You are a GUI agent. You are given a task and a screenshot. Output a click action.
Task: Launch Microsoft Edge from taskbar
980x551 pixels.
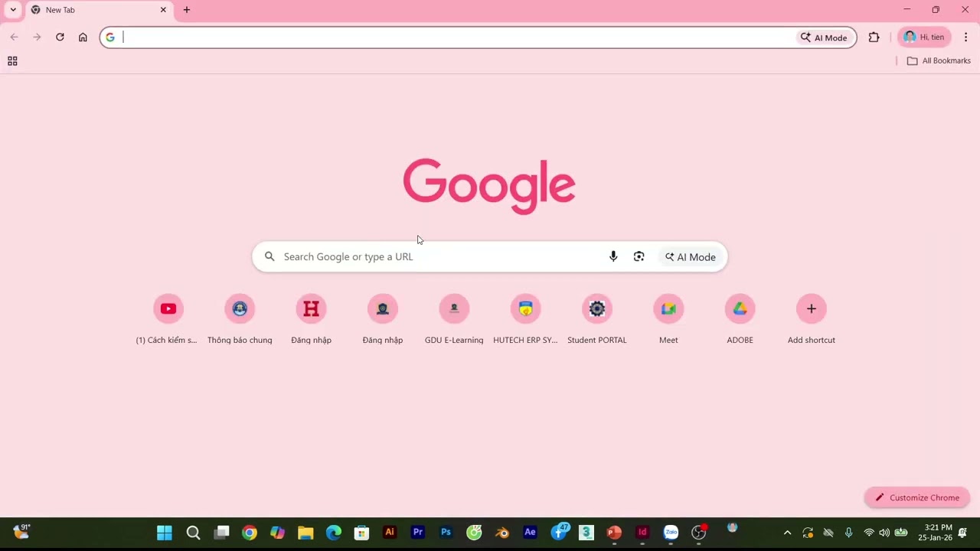coord(334,533)
